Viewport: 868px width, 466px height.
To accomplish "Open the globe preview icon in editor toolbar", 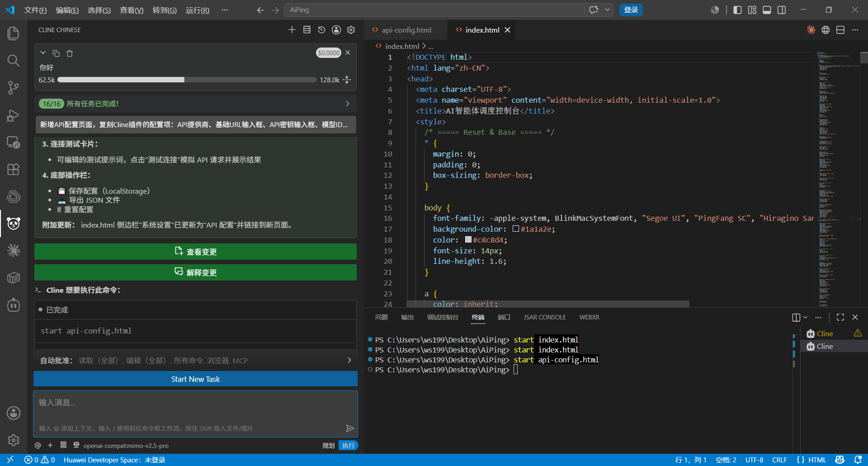I will point(826,30).
